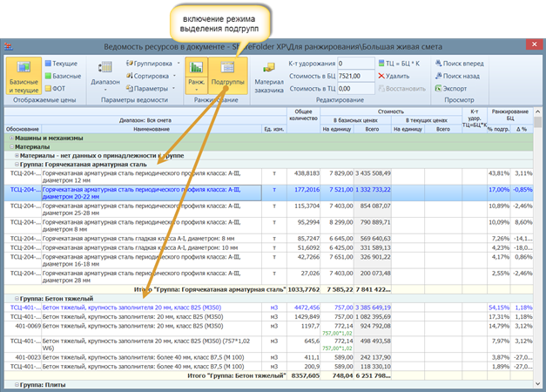Open the Диапазон dropdown arrow

[105, 90]
